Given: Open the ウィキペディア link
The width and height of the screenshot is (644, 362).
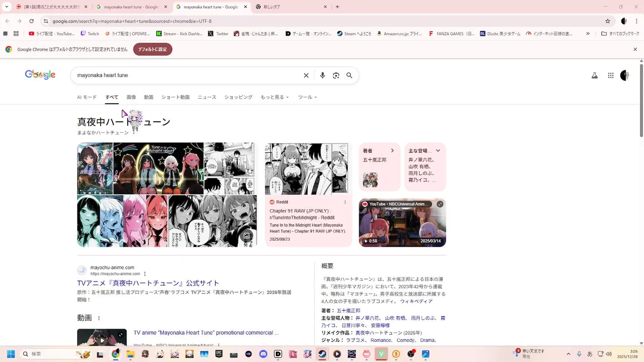Looking at the screenshot, I should coord(416,301).
